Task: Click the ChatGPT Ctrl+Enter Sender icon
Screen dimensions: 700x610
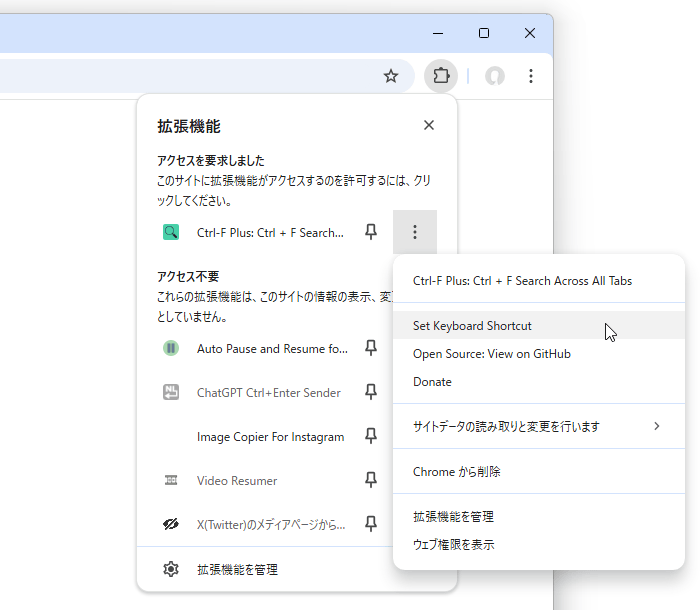Action: coord(171,392)
